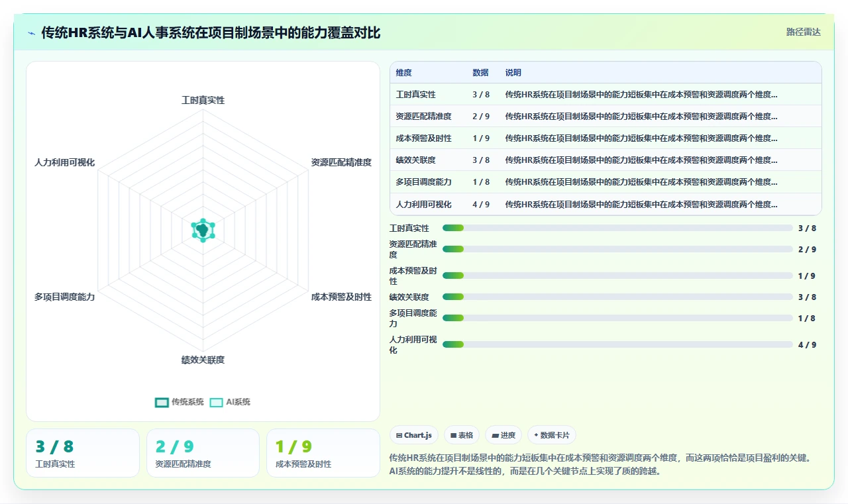Viewport: 848px width, 504px height.
Task: Click the 数据 column header
Action: tap(480, 73)
